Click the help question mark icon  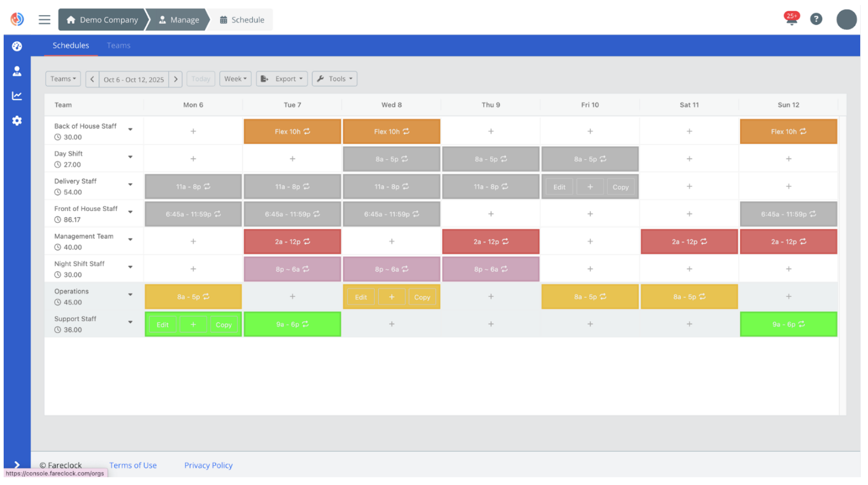817,19
